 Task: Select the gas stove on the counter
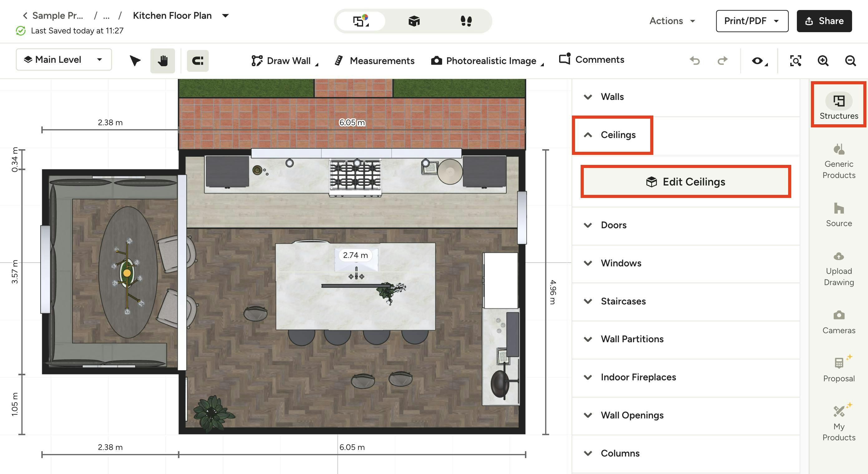pos(355,178)
